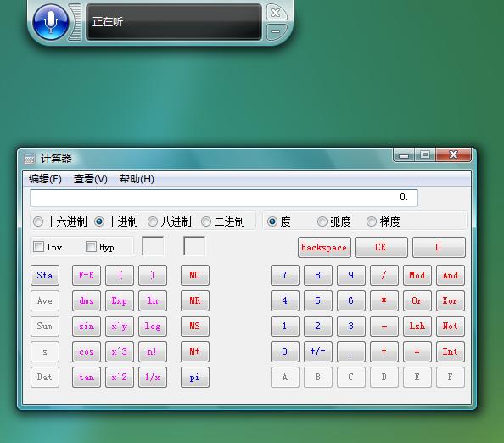Screen dimensions: 504x443
Task: Select the 二进制 radio button
Action: click(206, 222)
